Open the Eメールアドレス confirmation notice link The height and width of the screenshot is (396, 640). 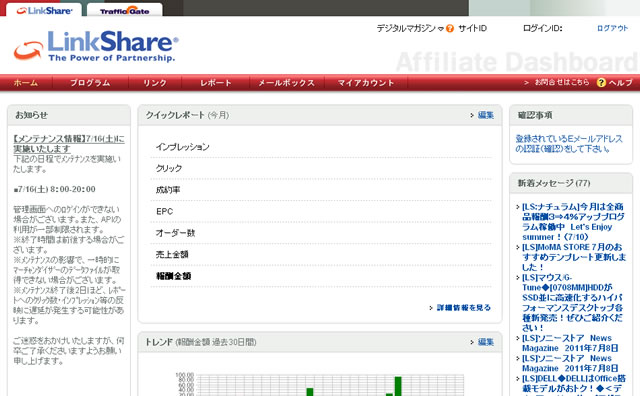[x=569, y=143]
